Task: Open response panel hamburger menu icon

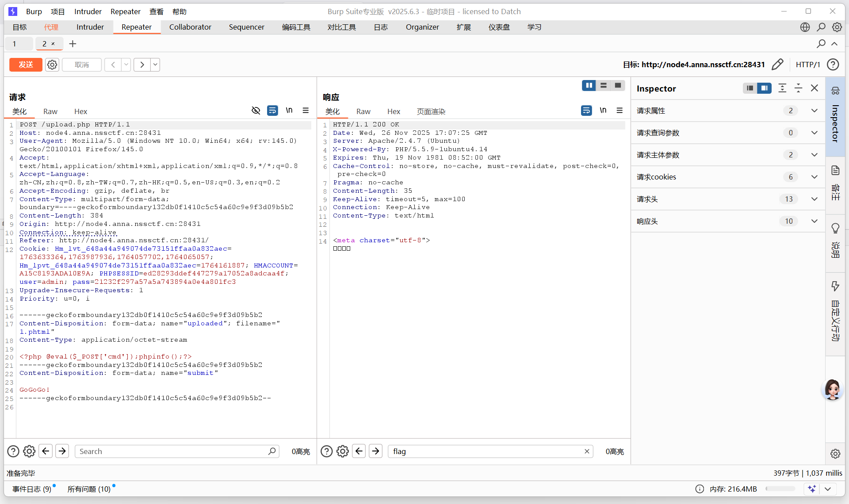Action: tap(620, 111)
